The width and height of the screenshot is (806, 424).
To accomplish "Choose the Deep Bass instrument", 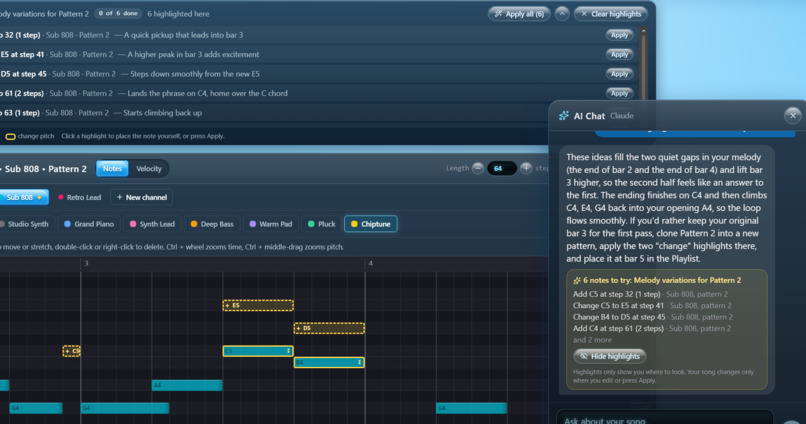I will (x=212, y=224).
